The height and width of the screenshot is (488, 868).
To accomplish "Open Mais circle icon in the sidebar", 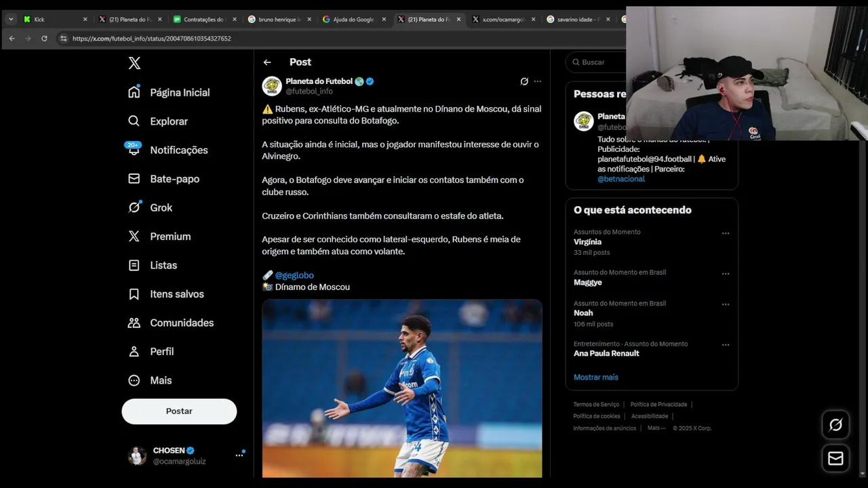I will (134, 380).
